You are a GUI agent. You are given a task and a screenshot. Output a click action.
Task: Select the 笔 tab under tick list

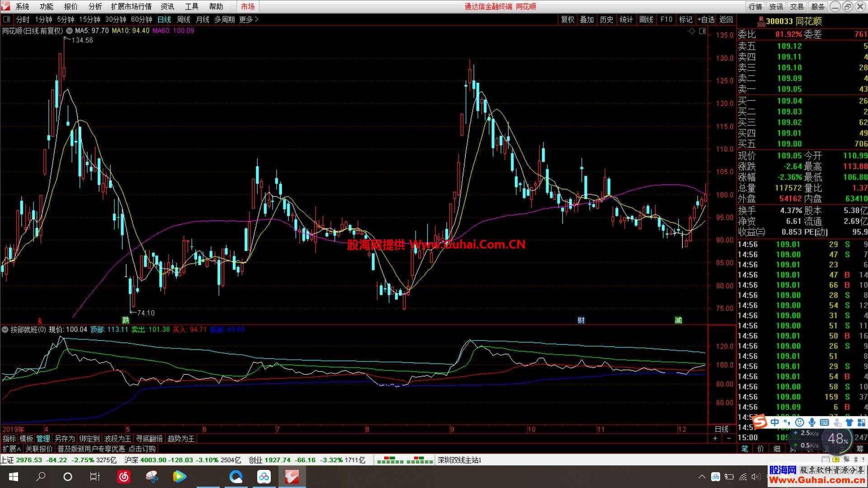point(745,449)
